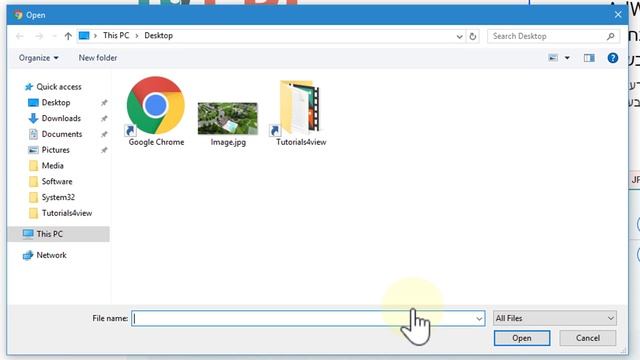Select Quick access in navigation pane
This screenshot has width=640, height=360.
pyautogui.click(x=59, y=87)
